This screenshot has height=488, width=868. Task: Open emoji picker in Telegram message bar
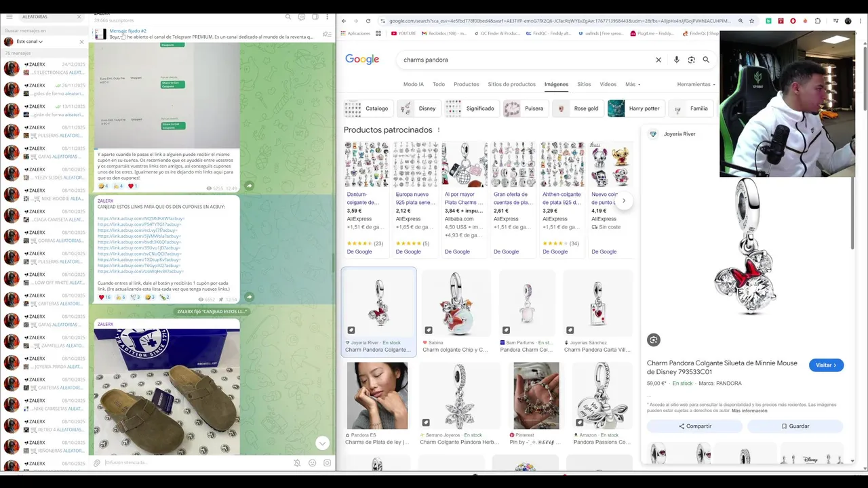pos(312,463)
